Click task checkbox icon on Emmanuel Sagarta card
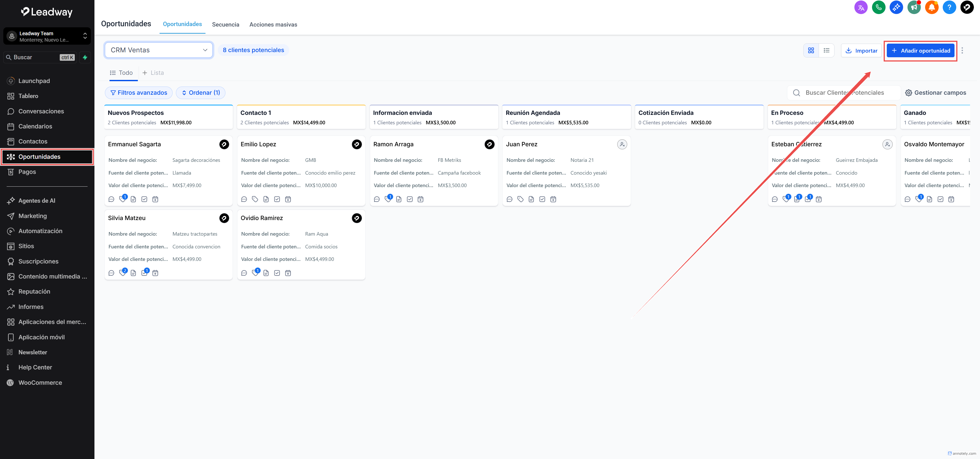Screen dimensions: 980x459 (144, 199)
